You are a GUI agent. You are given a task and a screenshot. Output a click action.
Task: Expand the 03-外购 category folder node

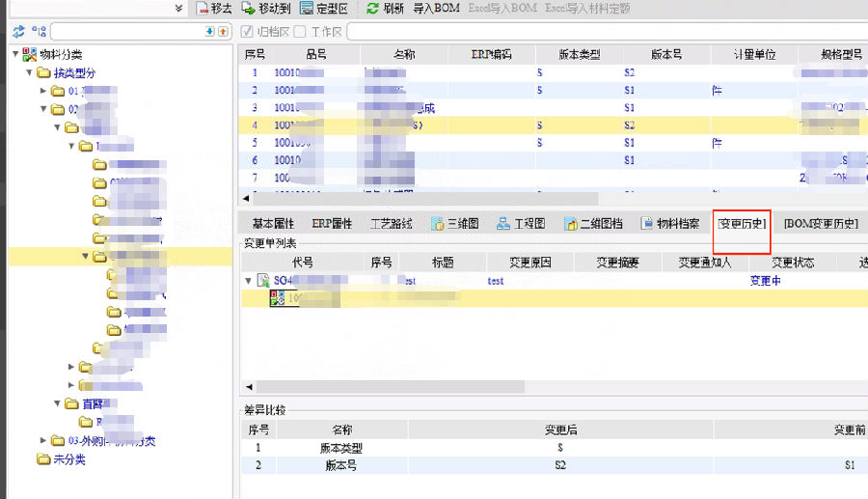[x=43, y=441]
